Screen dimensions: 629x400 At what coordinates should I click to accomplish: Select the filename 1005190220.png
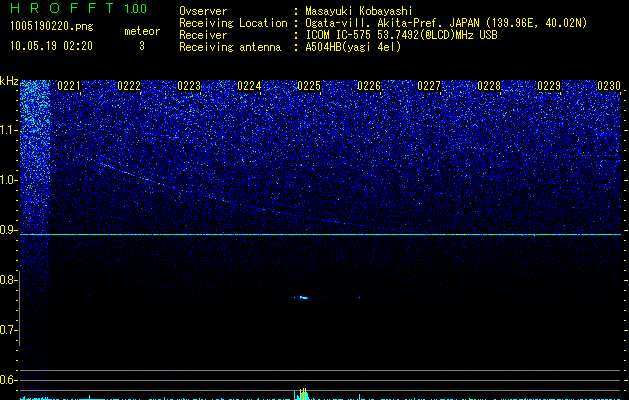[52, 27]
